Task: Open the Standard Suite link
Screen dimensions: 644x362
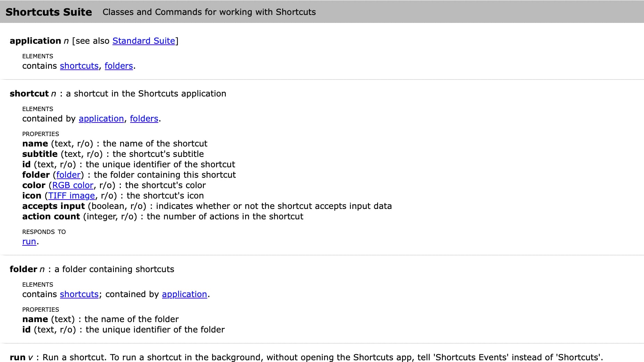Action: [144, 41]
